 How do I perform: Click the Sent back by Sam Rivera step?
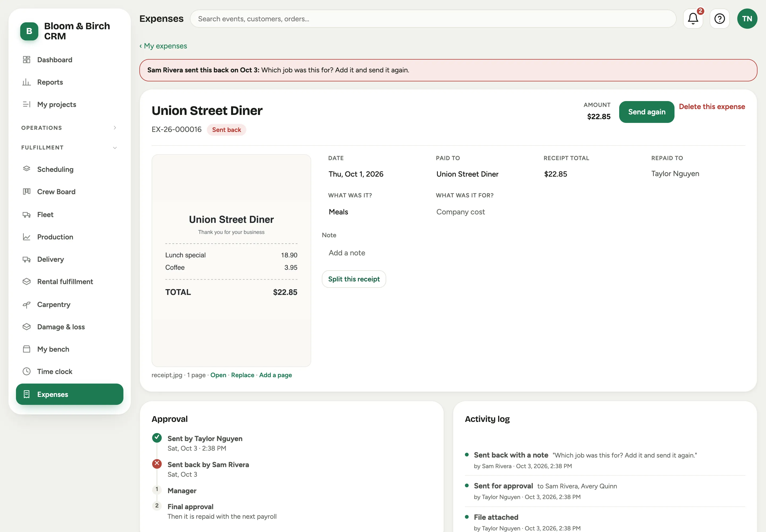[x=208, y=465]
